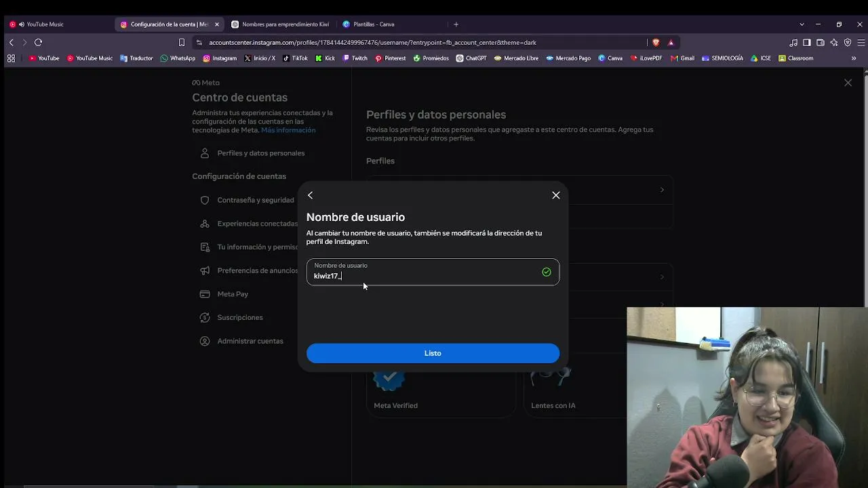This screenshot has height=488, width=868.
Task: Open Brave Wallet
Action: (x=821, y=42)
